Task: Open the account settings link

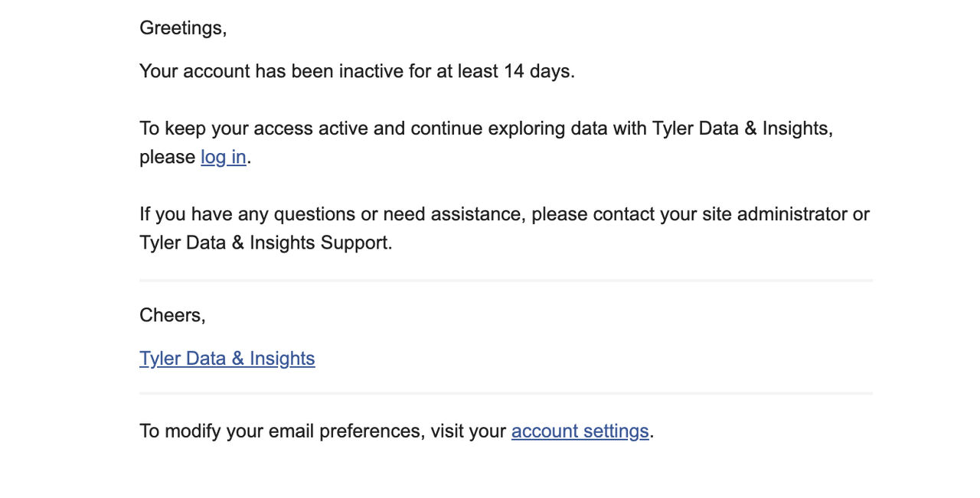Action: (x=580, y=431)
